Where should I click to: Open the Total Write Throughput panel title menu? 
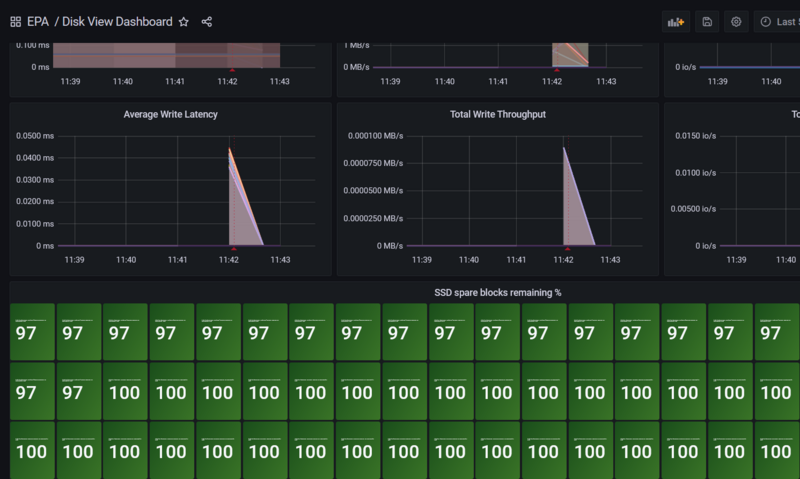pyautogui.click(x=497, y=114)
